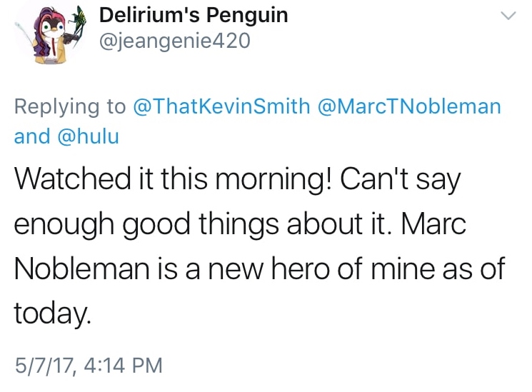Click the @jeangenie420 handle
532x392 pixels.
tap(174, 41)
